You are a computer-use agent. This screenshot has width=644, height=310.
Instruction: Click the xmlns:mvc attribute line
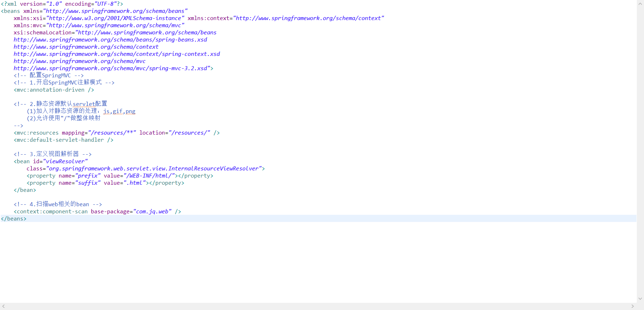tap(99, 25)
